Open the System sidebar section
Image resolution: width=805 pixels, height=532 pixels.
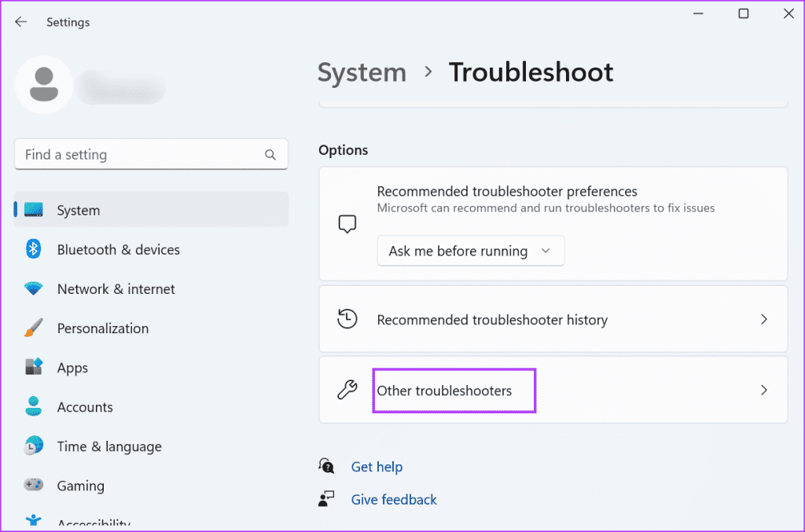click(151, 210)
